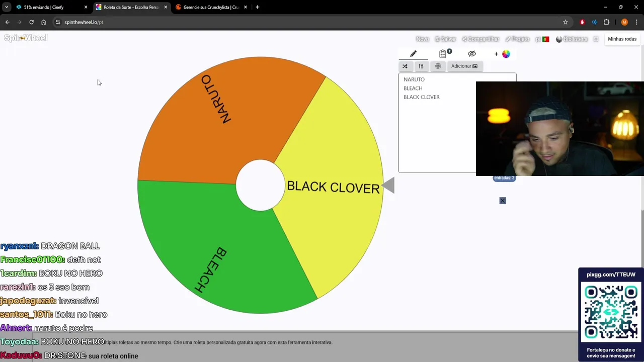Viewport: 644px width, 362px height.
Task: Go back in browser history
Action: point(7,22)
